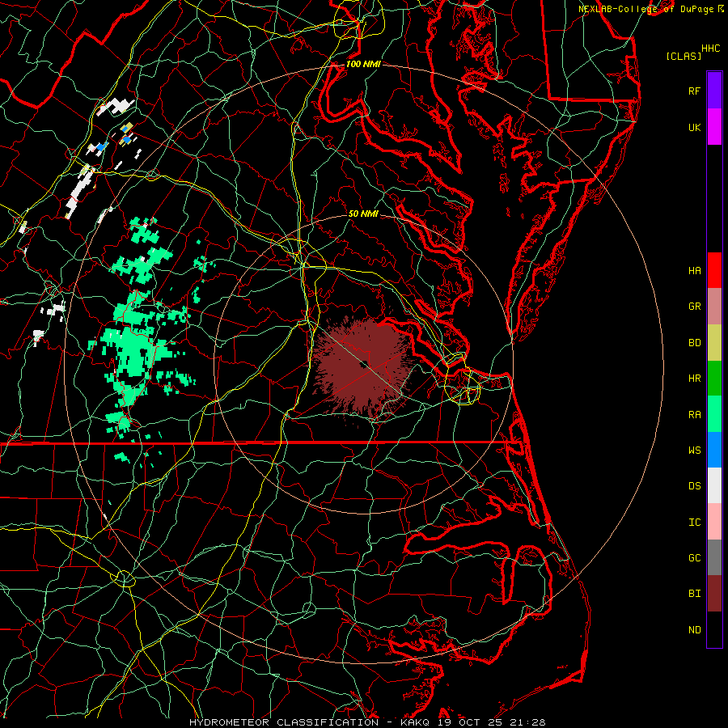This screenshot has height=728, width=728.
Task: Click the UK legend label
Action: [x=694, y=127]
